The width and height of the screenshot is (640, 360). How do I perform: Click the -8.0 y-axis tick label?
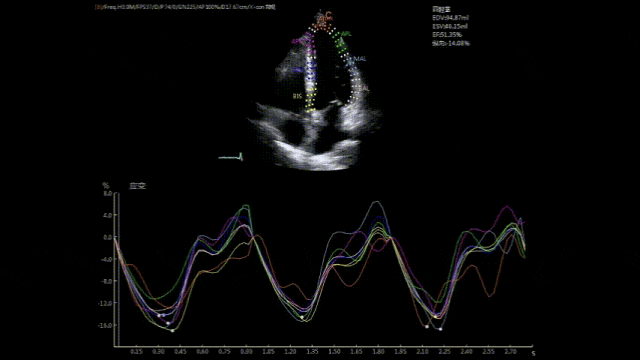click(106, 281)
